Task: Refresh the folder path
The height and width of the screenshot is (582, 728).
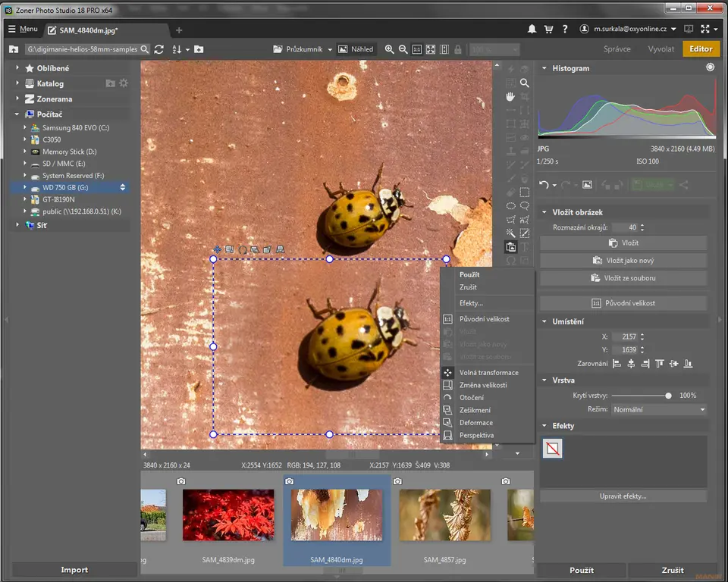Action: pos(158,49)
